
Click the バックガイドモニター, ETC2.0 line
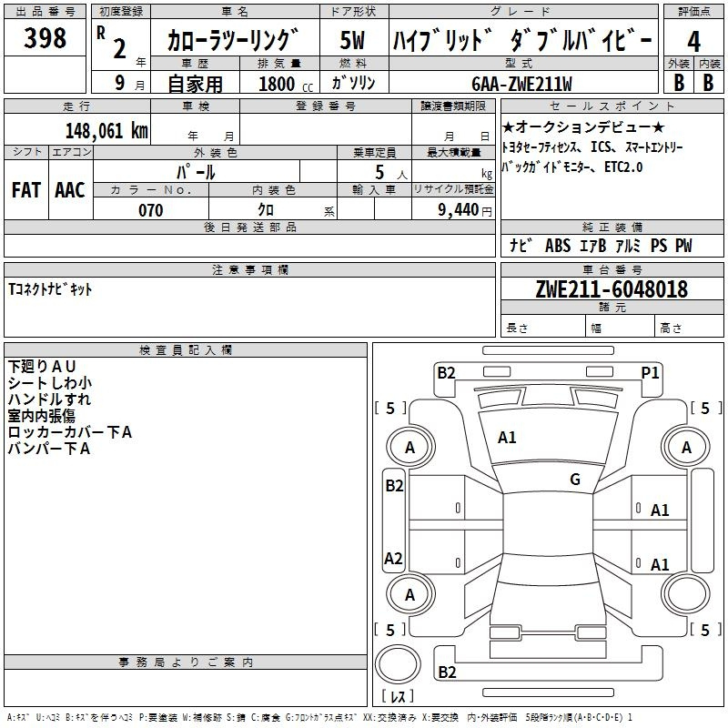pyautogui.click(x=572, y=167)
